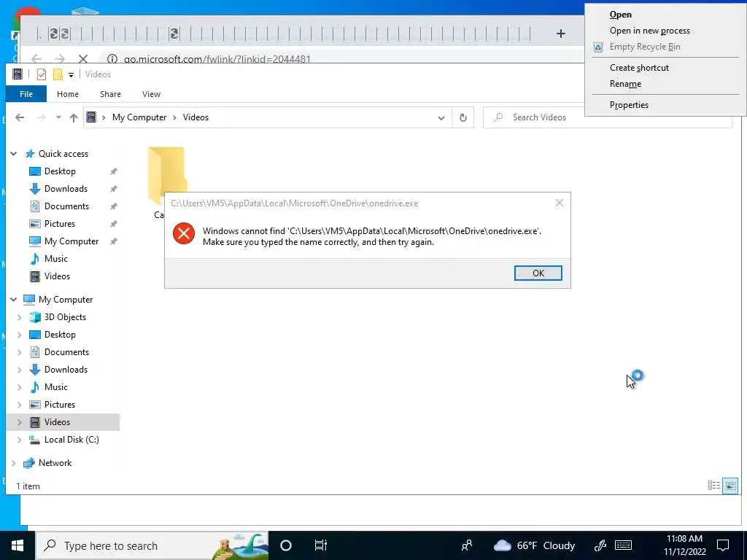Open Desktop under Quick access
The height and width of the screenshot is (560, 747).
(60, 171)
